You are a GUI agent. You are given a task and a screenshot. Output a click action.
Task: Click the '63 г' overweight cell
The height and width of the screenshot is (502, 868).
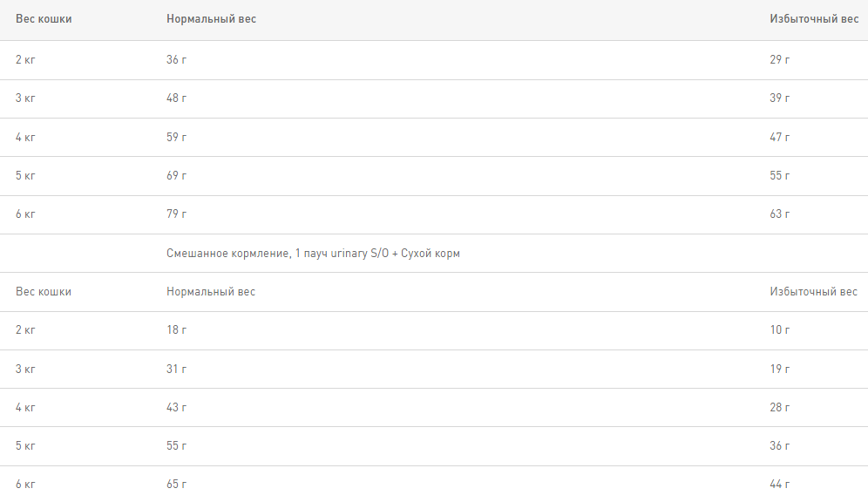pyautogui.click(x=780, y=214)
